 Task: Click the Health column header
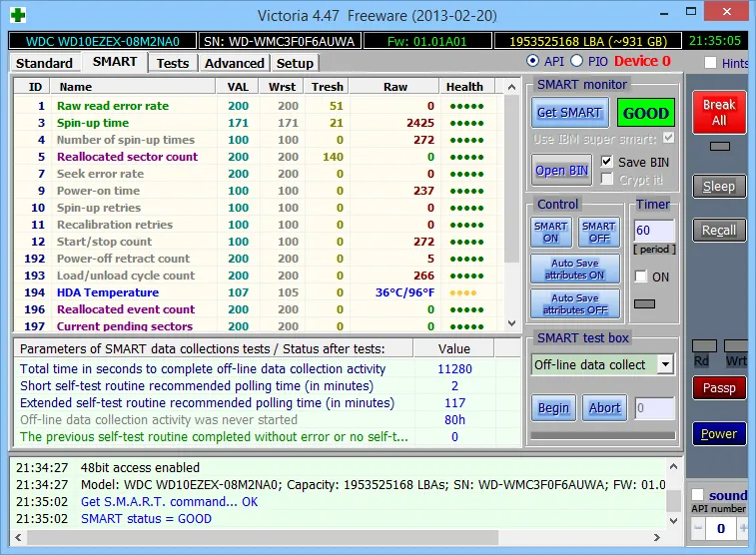pyautogui.click(x=467, y=87)
